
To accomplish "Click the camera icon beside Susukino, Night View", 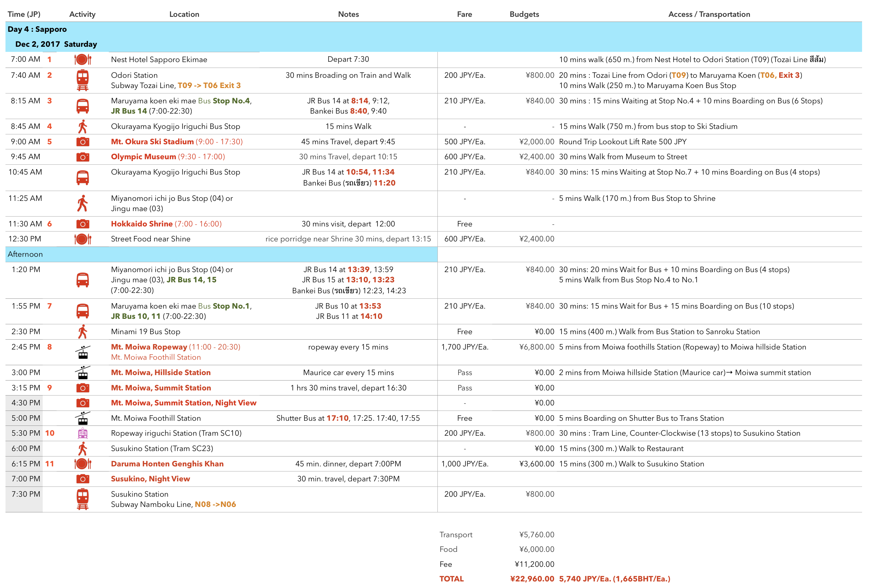I will 83,479.
